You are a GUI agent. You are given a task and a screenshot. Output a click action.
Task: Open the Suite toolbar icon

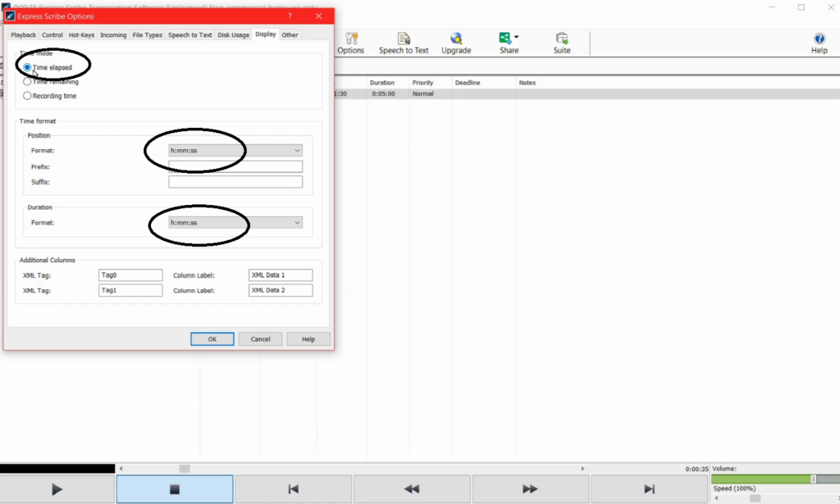[561, 43]
